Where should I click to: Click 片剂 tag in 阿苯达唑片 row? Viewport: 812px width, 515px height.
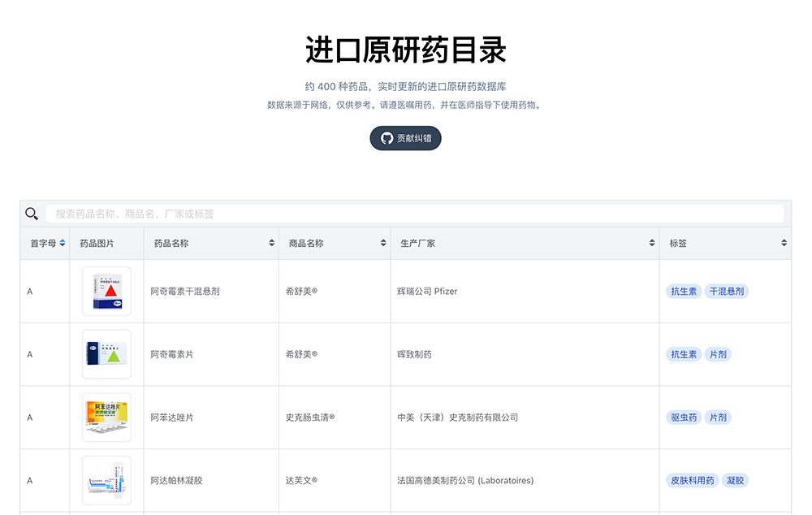[718, 417]
